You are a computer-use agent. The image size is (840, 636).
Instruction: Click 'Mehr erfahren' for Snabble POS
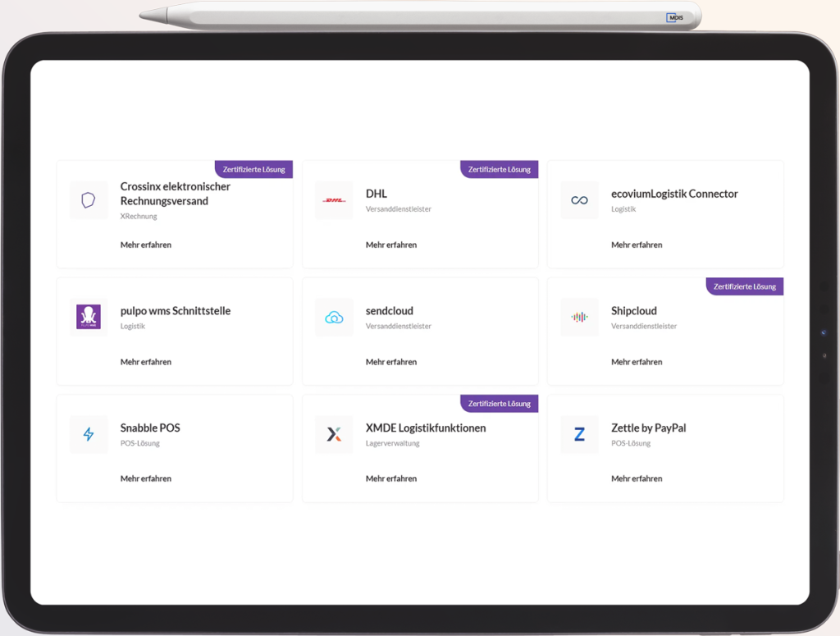[x=145, y=478]
